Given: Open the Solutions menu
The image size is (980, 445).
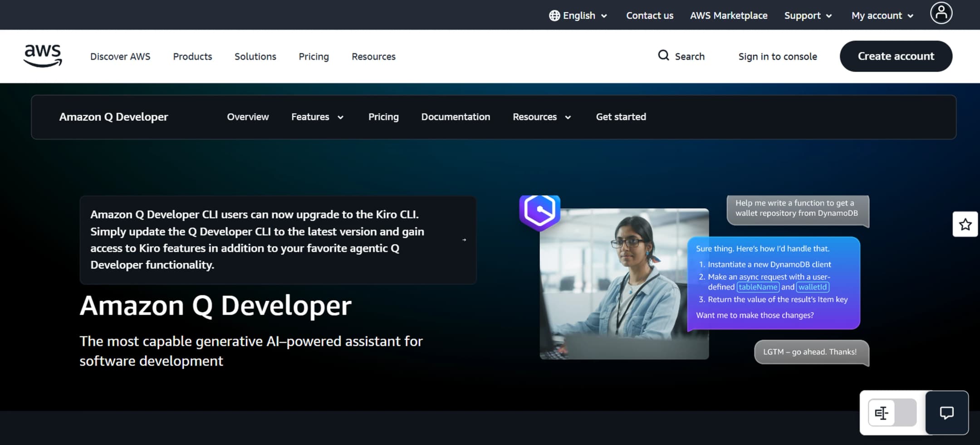Looking at the screenshot, I should coord(255,57).
